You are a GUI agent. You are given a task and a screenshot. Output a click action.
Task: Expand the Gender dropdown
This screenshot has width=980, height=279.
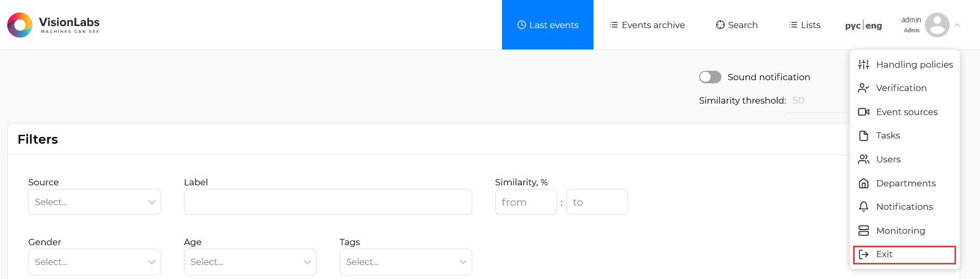click(94, 262)
